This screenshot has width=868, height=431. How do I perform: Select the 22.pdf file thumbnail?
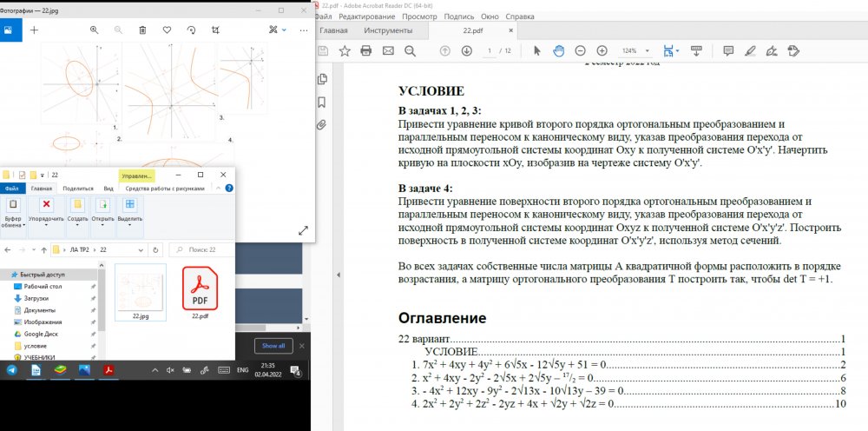(x=200, y=291)
